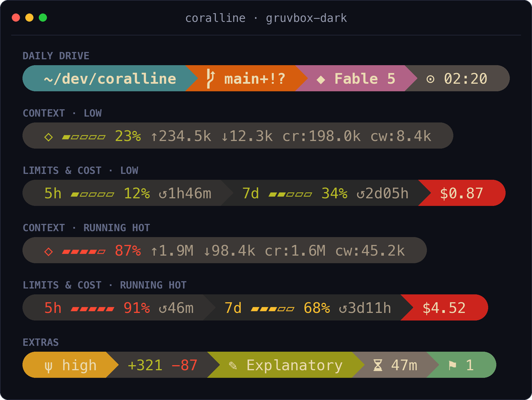
Task: Click the red diamond icon in the 87% context row
Action: (x=48, y=252)
